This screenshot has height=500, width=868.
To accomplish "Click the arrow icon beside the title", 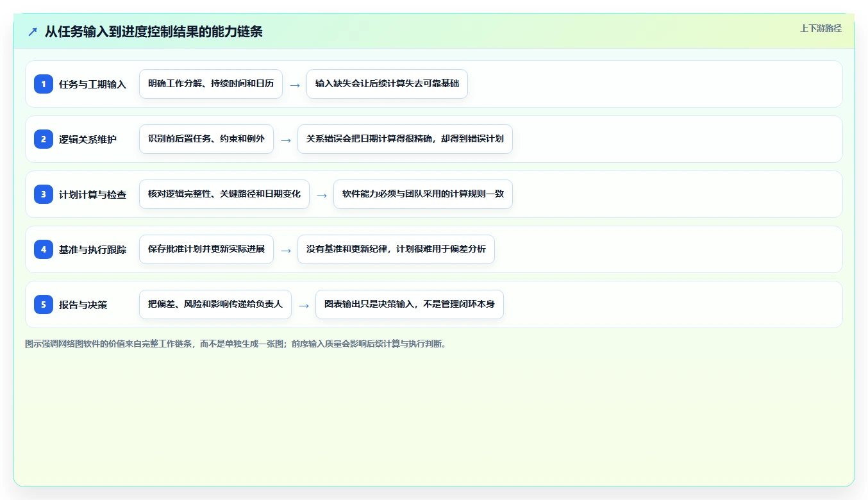I will pos(33,31).
